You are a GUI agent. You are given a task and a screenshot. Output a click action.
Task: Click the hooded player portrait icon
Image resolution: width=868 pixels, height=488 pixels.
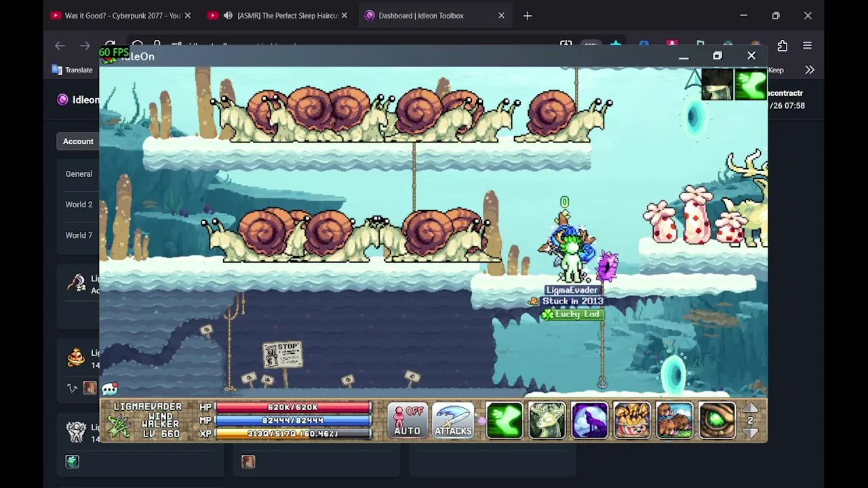click(717, 85)
